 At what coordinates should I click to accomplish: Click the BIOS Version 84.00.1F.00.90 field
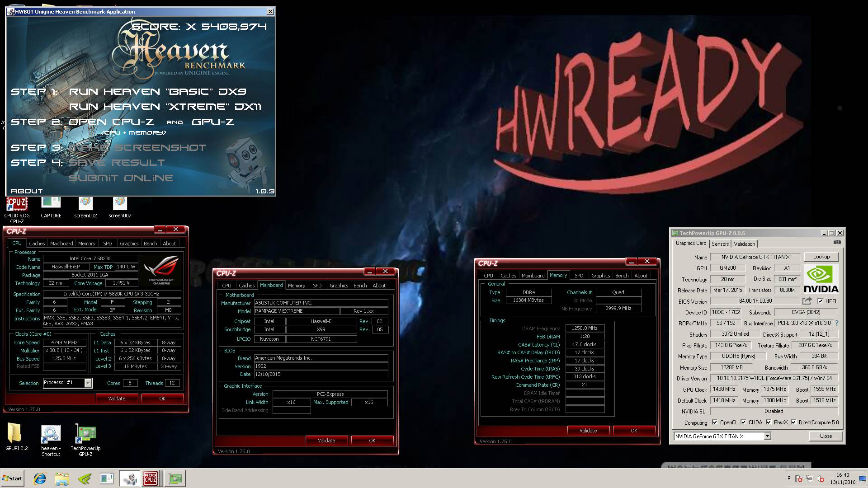(755, 301)
